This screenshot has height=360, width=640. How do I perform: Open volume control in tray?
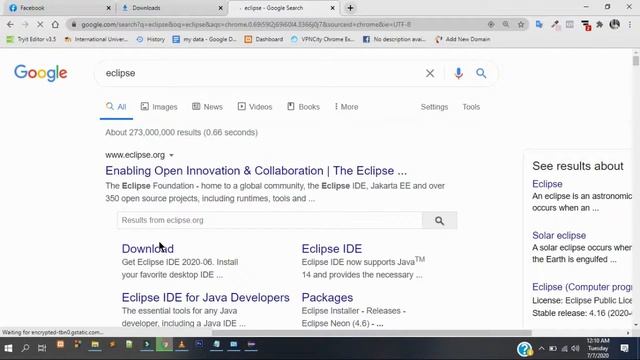click(575, 349)
